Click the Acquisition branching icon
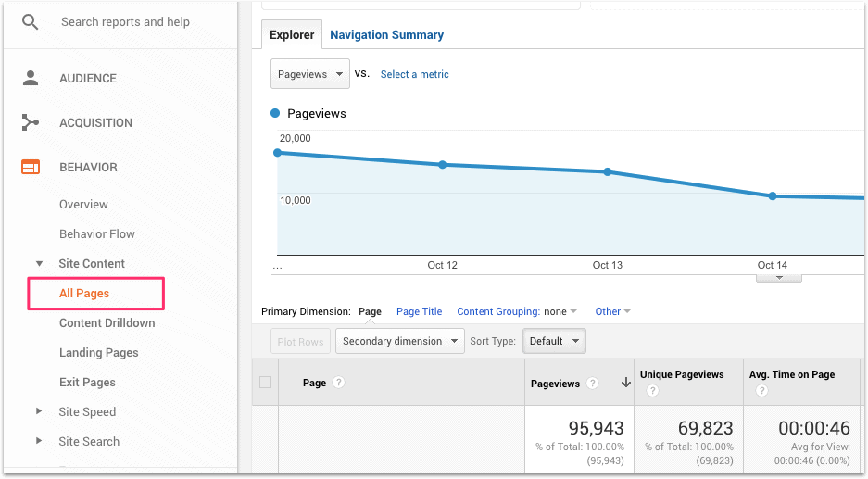The width and height of the screenshot is (868, 479). point(30,122)
